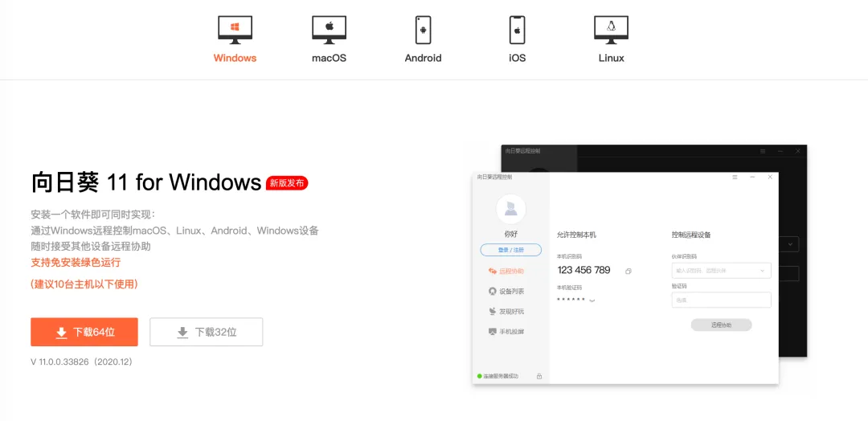Switch to the Windows tab label
Screen dimensions: 868x421
(x=235, y=58)
